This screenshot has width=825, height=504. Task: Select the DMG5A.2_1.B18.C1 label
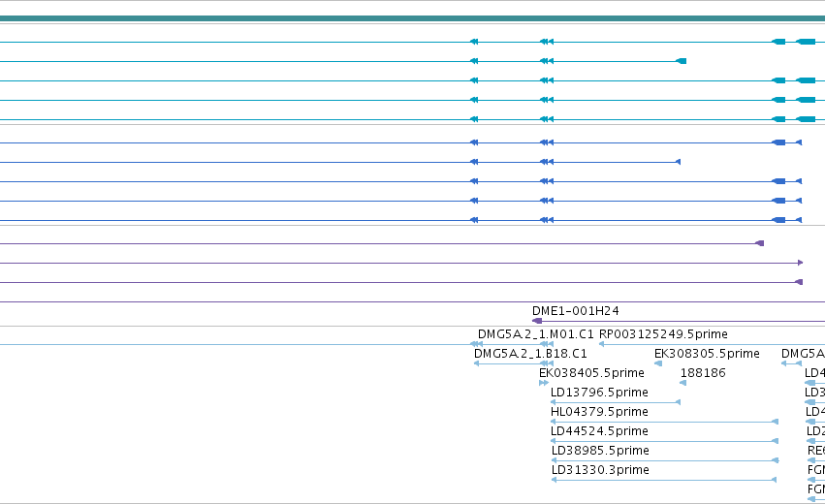click(530, 354)
